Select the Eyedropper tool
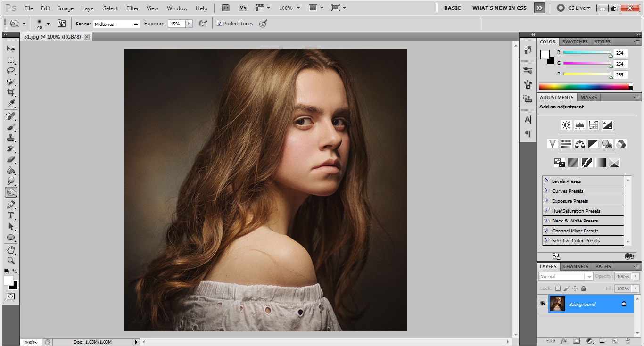 pyautogui.click(x=11, y=104)
